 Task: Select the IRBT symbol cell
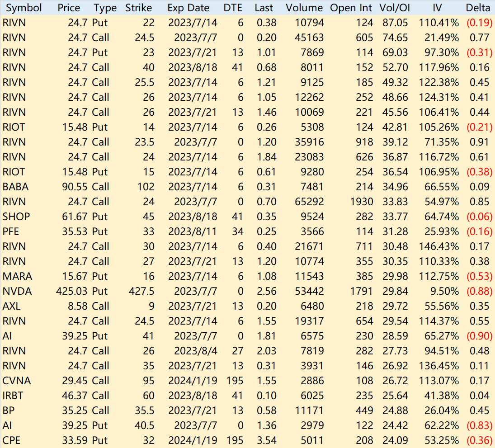click(13, 395)
